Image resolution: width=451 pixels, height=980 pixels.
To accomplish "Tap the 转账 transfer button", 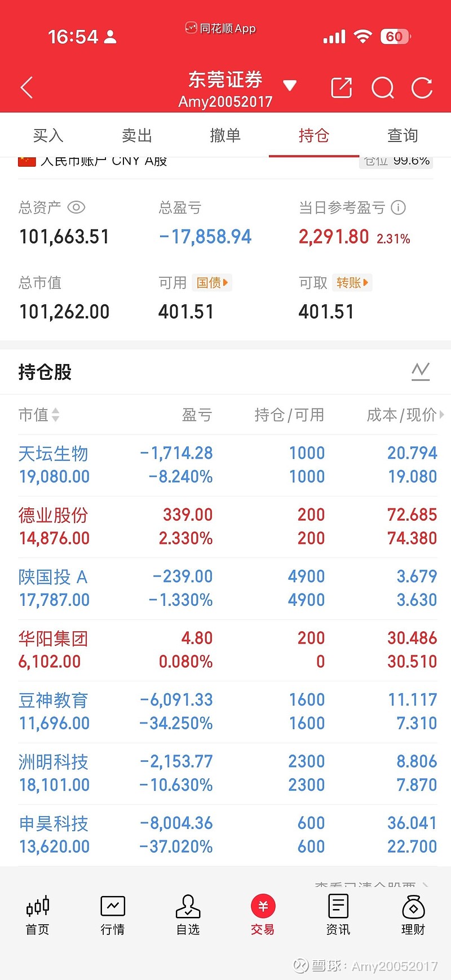I will pyautogui.click(x=352, y=282).
